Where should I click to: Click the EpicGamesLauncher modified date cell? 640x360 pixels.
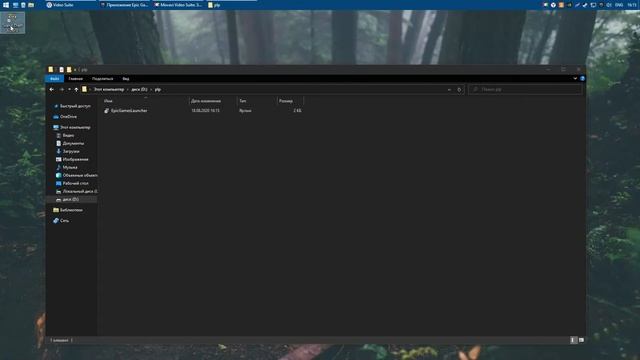[205, 111]
